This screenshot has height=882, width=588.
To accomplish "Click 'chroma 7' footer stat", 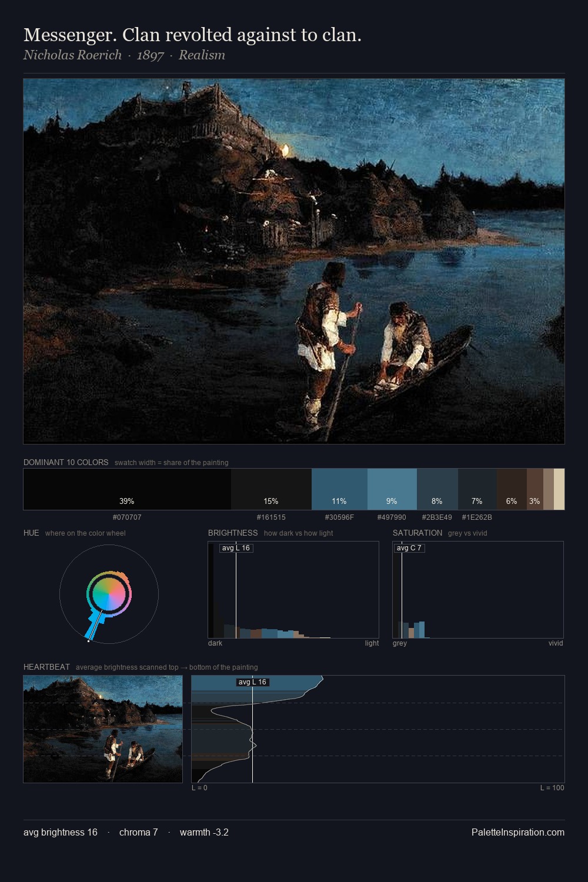I will [138, 832].
